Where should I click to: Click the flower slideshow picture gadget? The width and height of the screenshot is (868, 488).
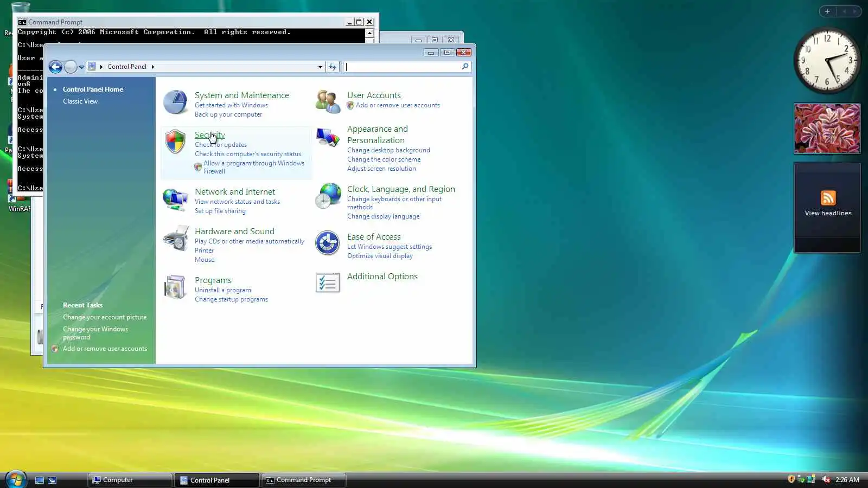click(827, 129)
